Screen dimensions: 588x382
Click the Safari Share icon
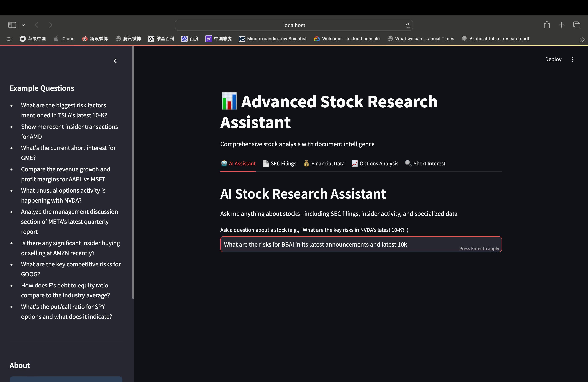click(x=546, y=25)
